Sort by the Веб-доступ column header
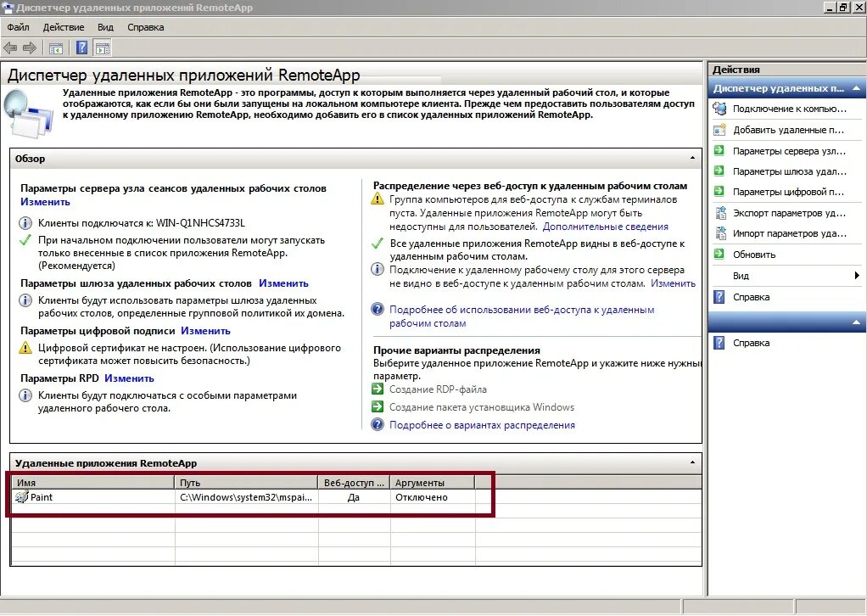This screenshot has width=867, height=616. click(x=354, y=482)
